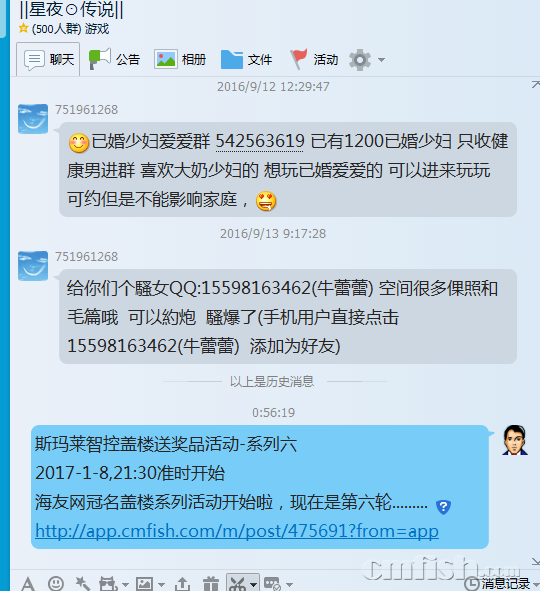Take a screenshot with the scissors tool
This screenshot has width=540, height=591.
coord(238,584)
